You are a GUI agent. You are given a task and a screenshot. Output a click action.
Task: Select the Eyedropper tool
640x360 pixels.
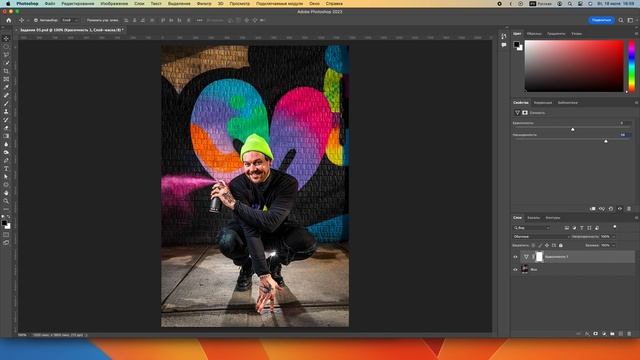[x=6, y=87]
